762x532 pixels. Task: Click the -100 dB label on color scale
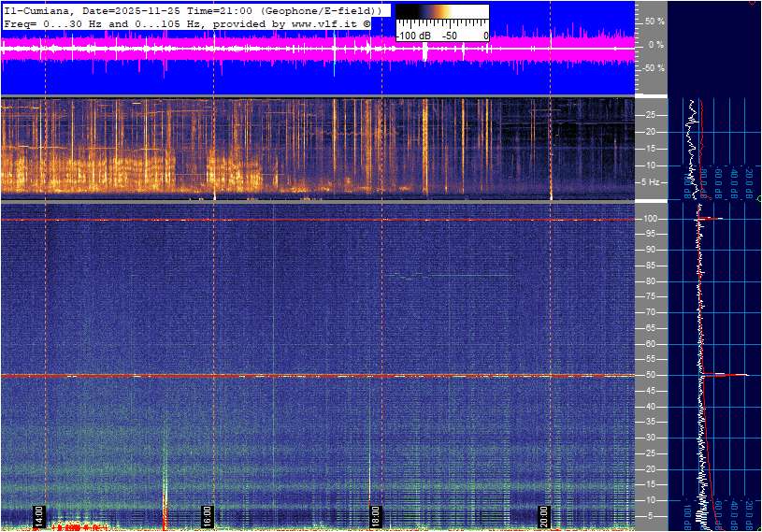coord(411,36)
